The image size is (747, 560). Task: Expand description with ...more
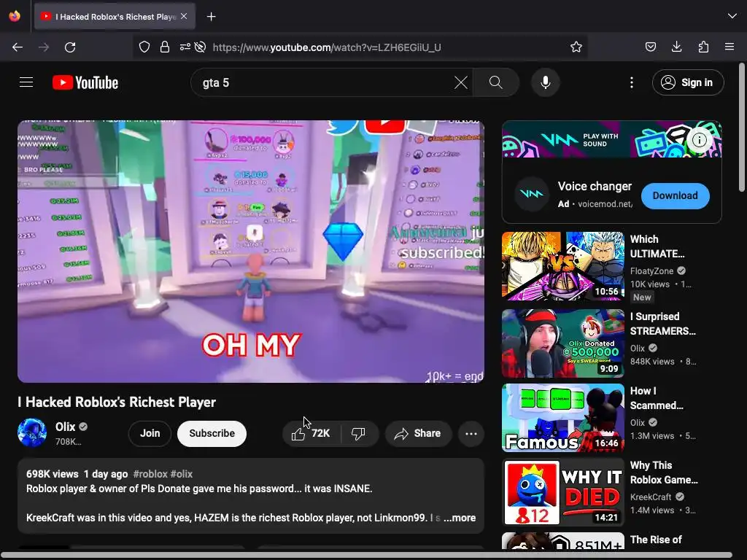[460, 518]
